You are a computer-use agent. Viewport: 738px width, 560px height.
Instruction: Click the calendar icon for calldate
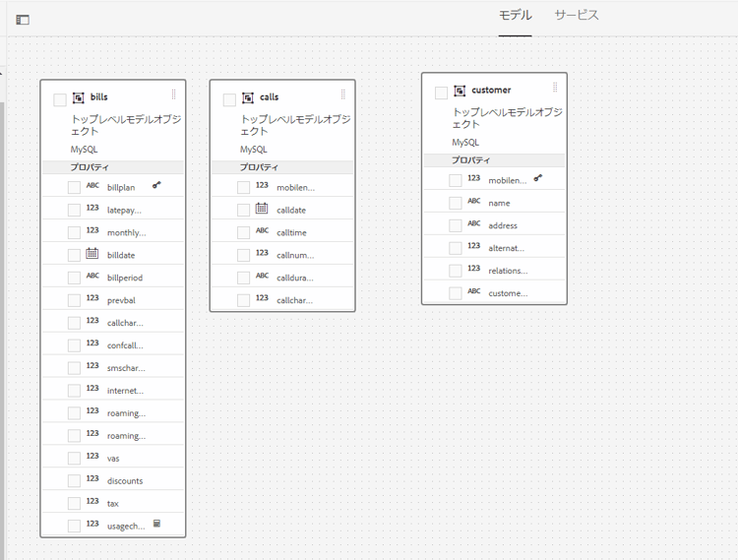pos(262,208)
